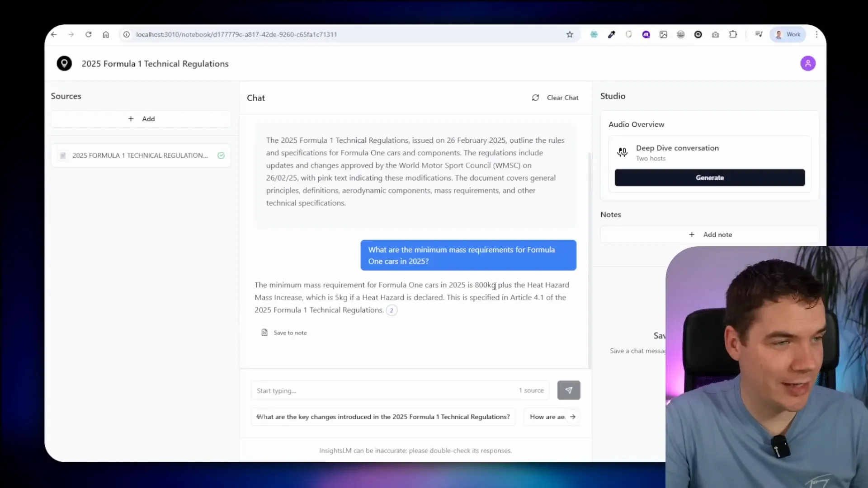Viewport: 868px width, 488px height.
Task: Show more suggestions with the right arrow
Action: pos(573,417)
